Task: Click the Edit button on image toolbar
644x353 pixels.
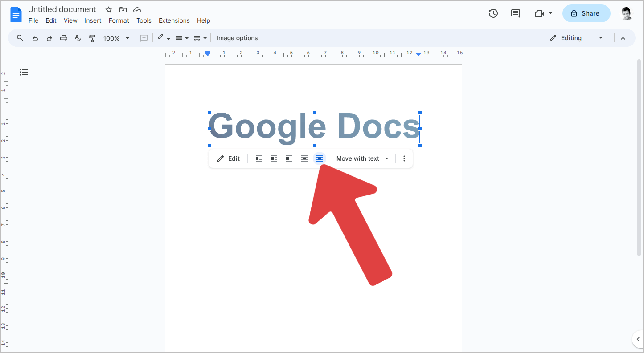Action: pos(229,158)
